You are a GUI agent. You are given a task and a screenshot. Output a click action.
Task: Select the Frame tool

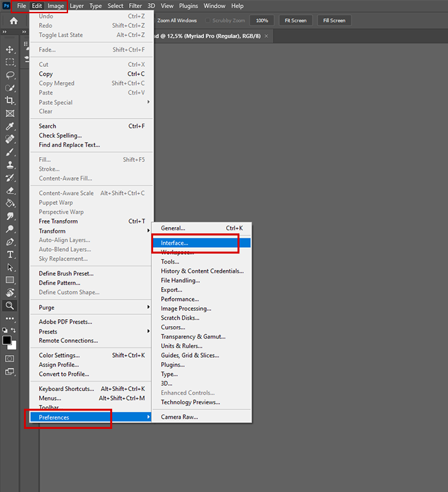click(x=9, y=114)
